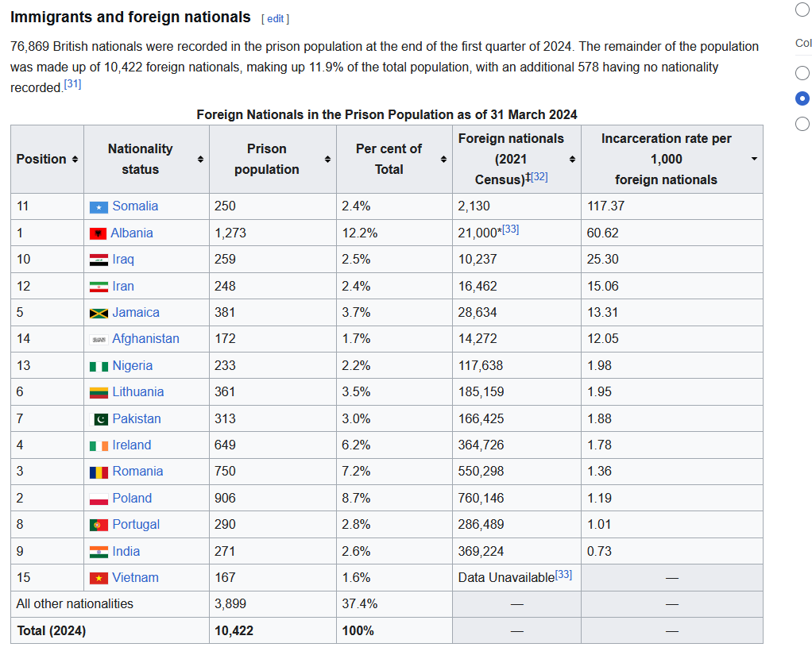Select the radio button below the checked one
Image resolution: width=812 pixels, height=655 pixels.
(x=802, y=124)
